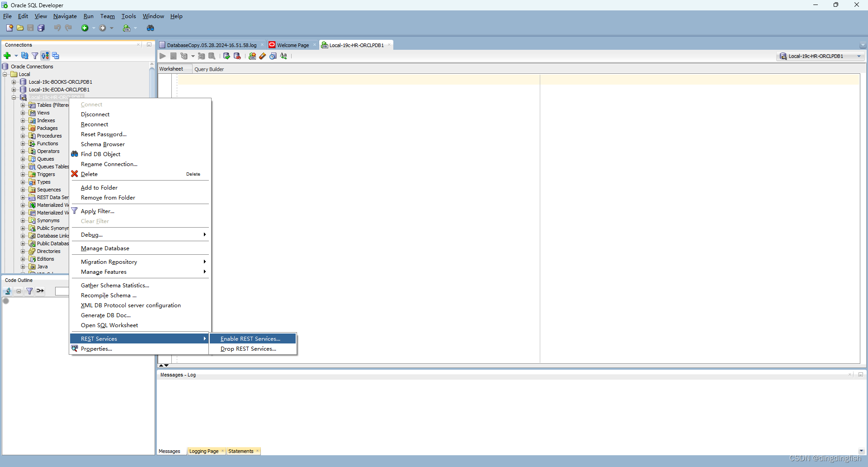Click the arrow merge icon in Code Outline

tap(40, 291)
